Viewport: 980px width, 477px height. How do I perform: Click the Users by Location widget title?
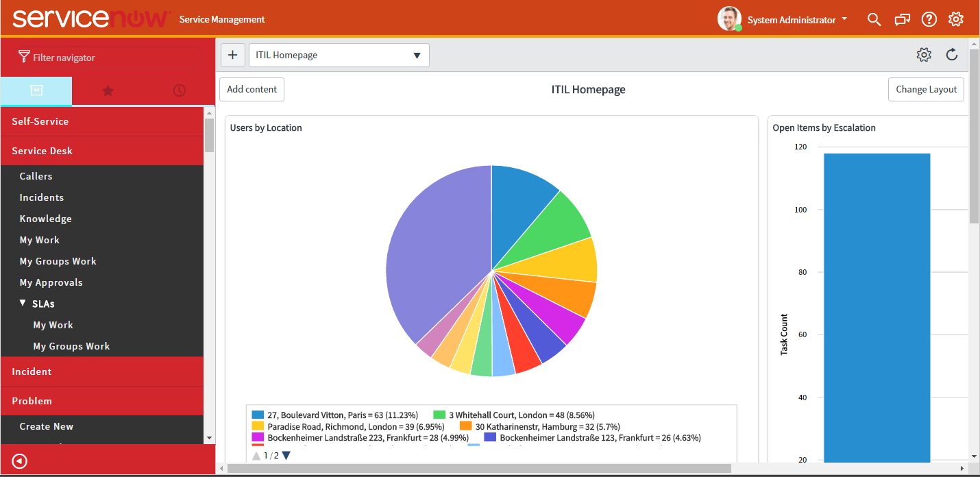[x=266, y=127]
